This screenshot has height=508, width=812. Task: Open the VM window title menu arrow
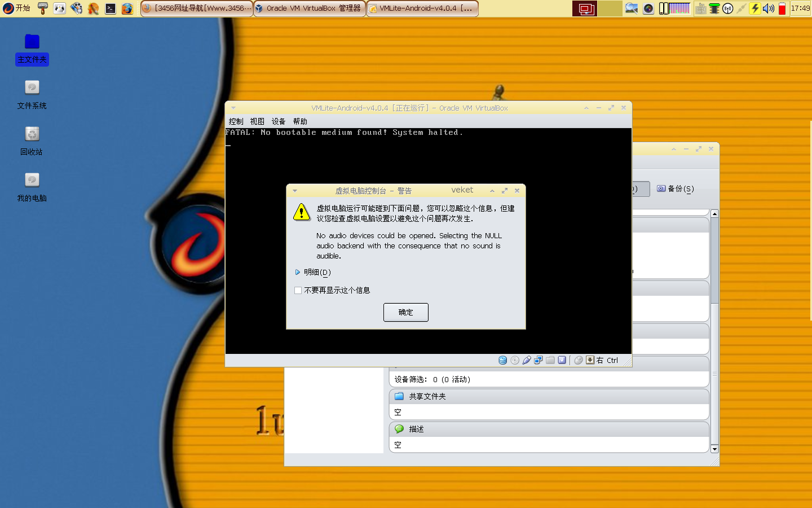[233, 108]
